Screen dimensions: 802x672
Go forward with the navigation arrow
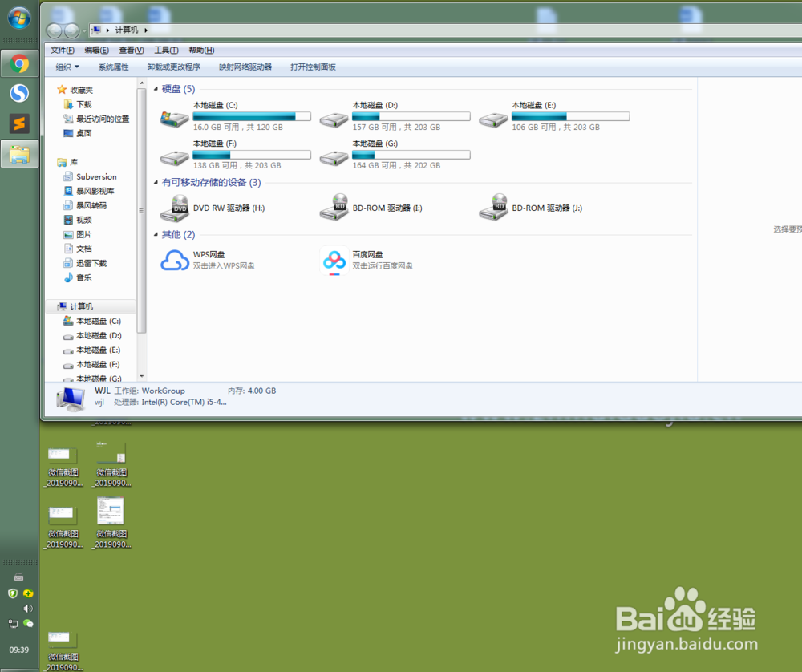coord(71,31)
